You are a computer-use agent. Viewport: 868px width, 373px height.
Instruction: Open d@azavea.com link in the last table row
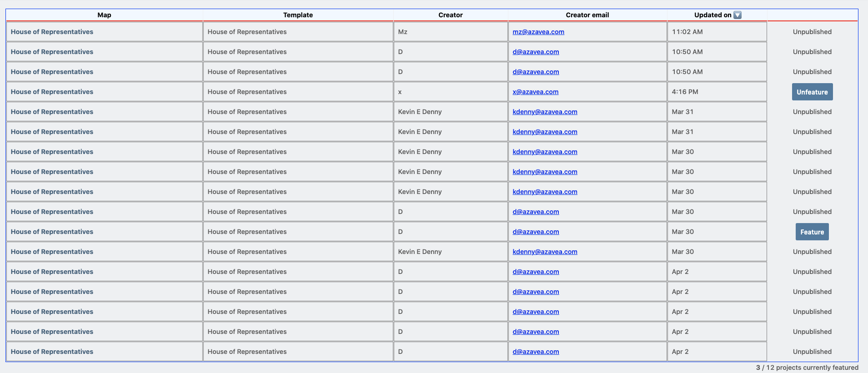536,352
